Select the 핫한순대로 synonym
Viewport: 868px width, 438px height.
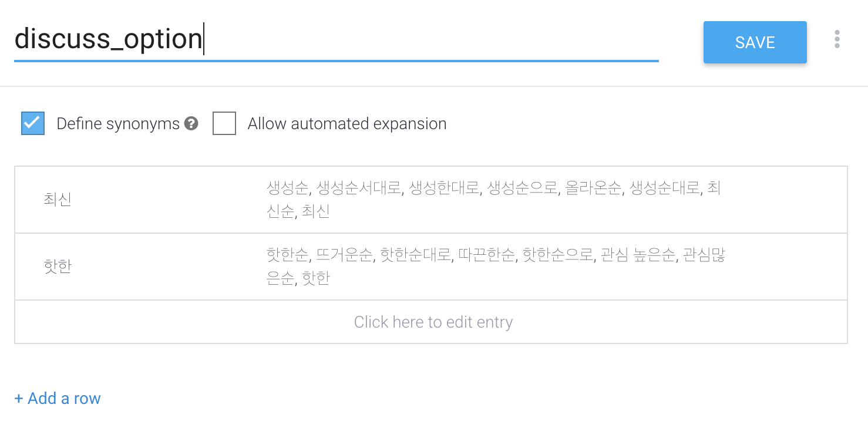point(416,255)
